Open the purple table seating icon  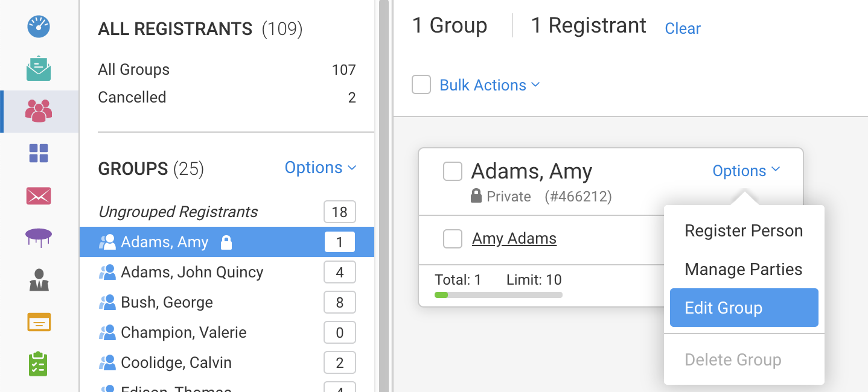coord(39,237)
